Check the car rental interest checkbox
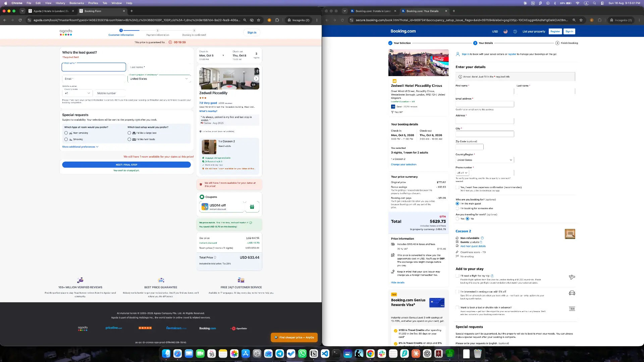The width and height of the screenshot is (644, 362). tap(458, 292)
